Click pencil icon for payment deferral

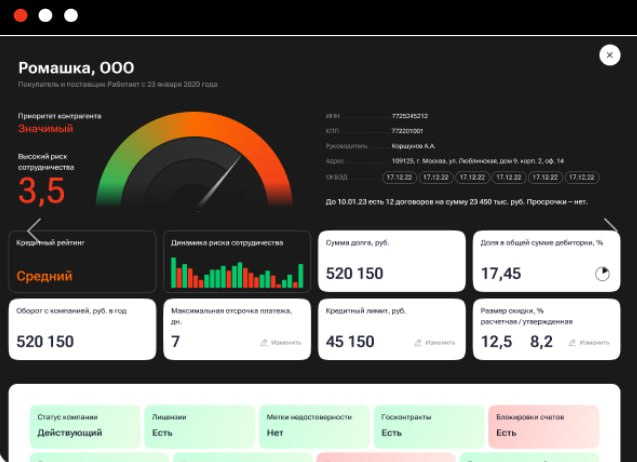point(264,343)
